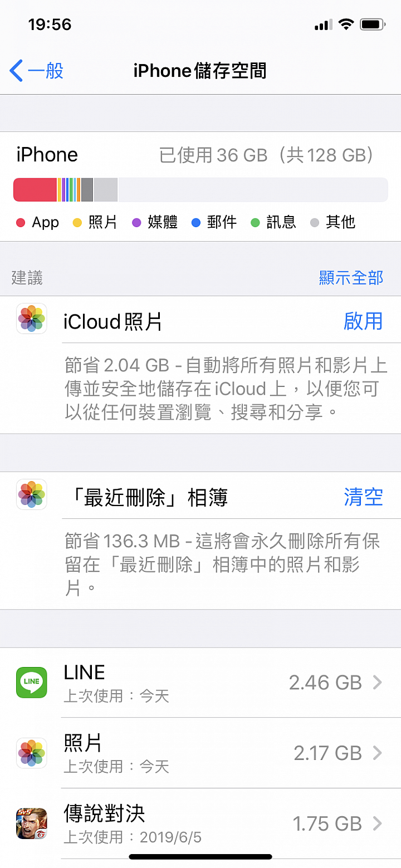401x868 pixels.
Task: Tap the gray 其他 segment of storage bar
Action: coord(106,190)
